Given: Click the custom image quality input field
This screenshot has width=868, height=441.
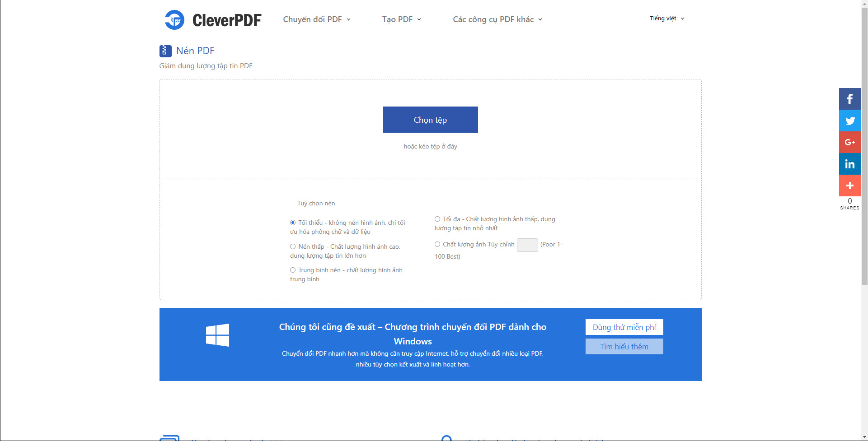Looking at the screenshot, I should click(527, 245).
